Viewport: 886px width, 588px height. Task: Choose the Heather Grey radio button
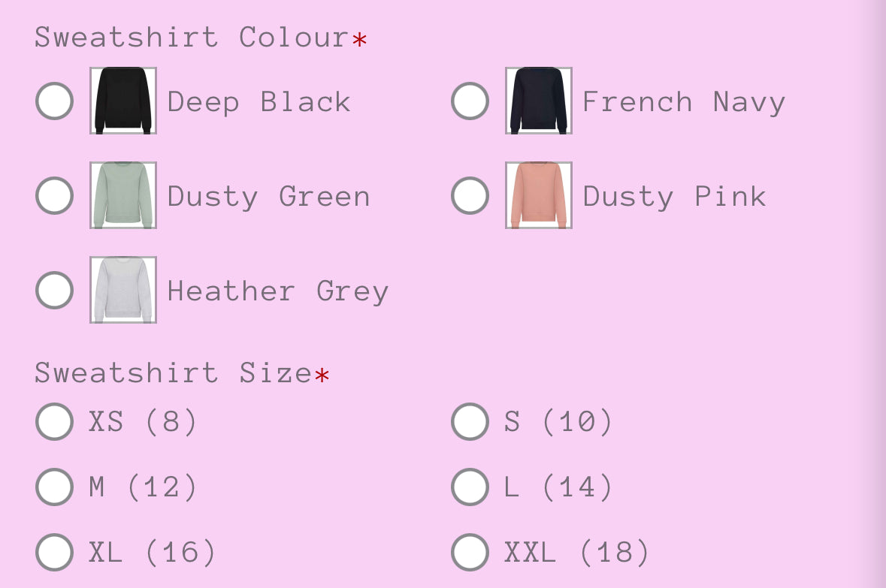(x=54, y=290)
